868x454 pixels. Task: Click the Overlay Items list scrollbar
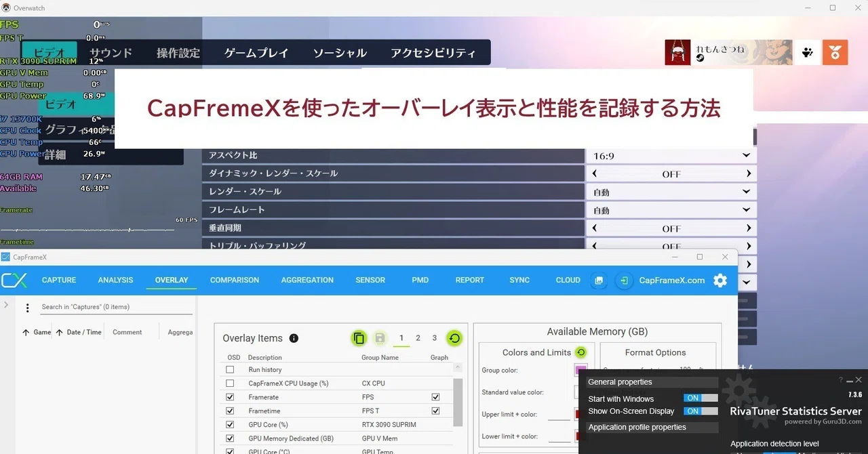point(458,401)
